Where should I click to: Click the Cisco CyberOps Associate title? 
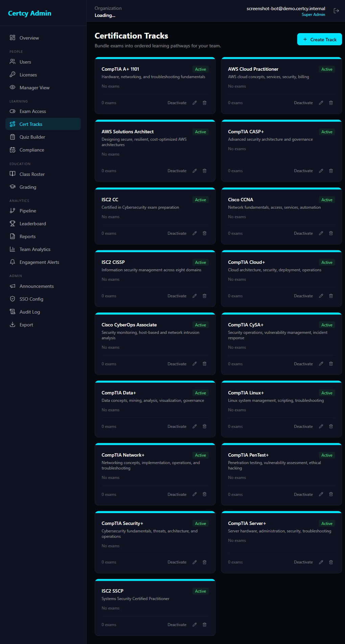pyautogui.click(x=129, y=325)
